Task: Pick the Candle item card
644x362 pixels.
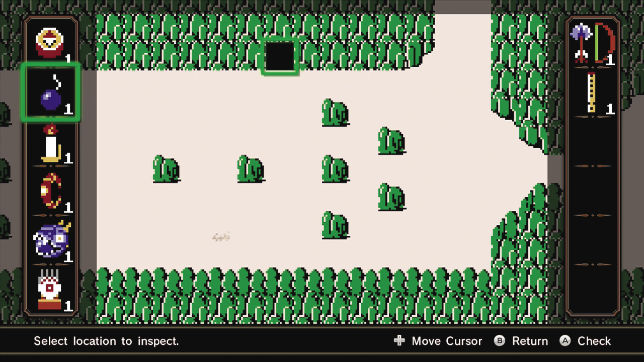Action: [x=50, y=142]
